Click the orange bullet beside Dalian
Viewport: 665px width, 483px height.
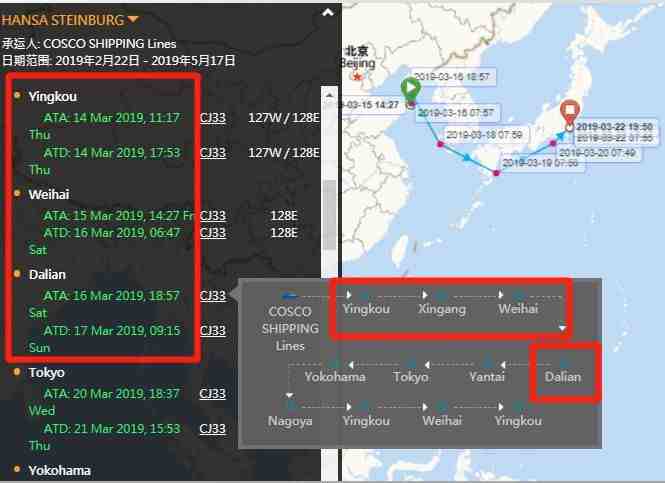(18, 273)
